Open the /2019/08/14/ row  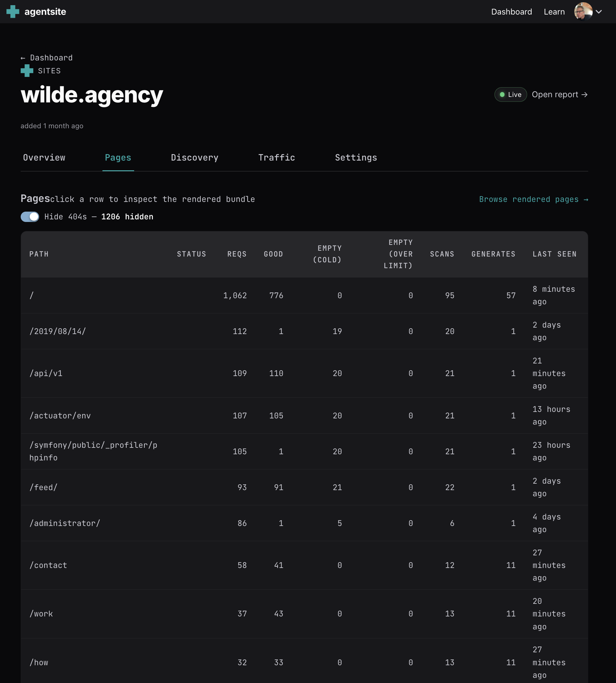304,331
